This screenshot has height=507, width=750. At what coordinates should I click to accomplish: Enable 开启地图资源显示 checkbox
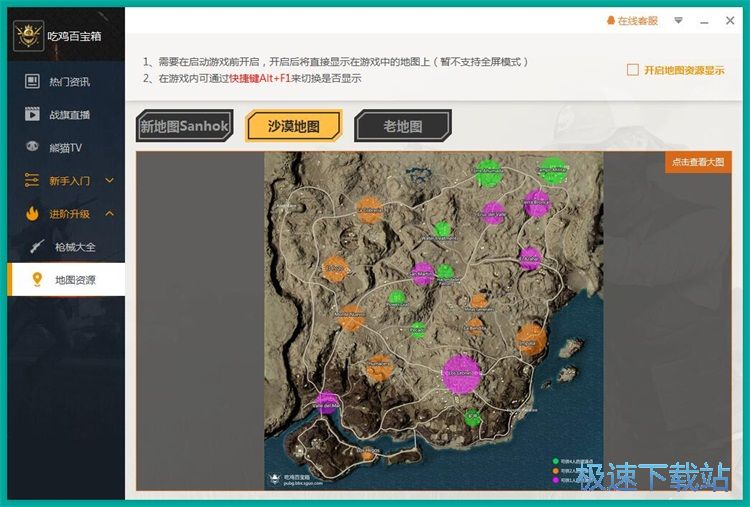coord(632,70)
